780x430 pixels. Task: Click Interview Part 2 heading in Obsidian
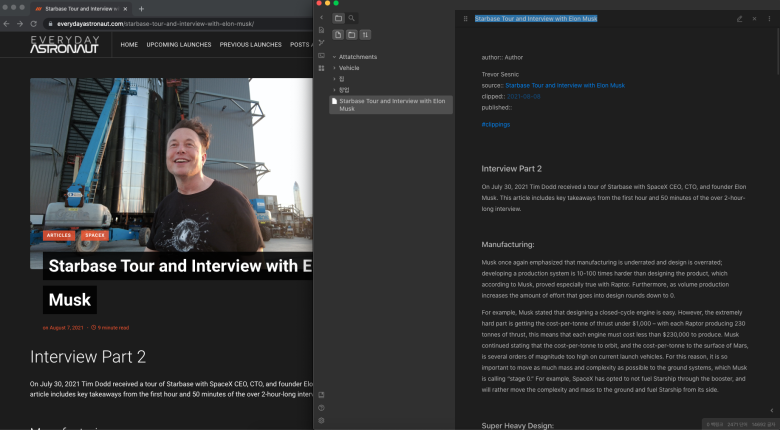(x=511, y=169)
